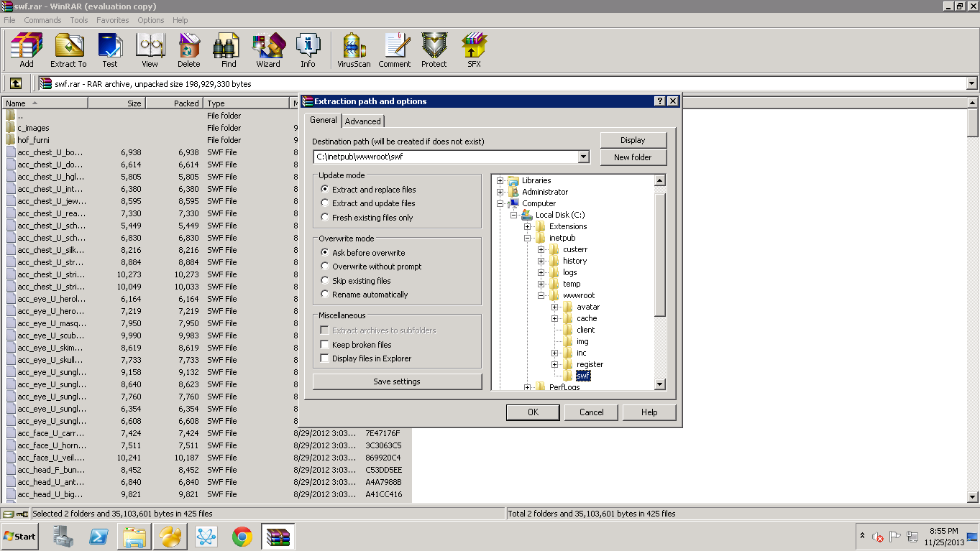The width and height of the screenshot is (980, 551).
Task: Show hidden tray icons arrow
Action: click(x=862, y=536)
